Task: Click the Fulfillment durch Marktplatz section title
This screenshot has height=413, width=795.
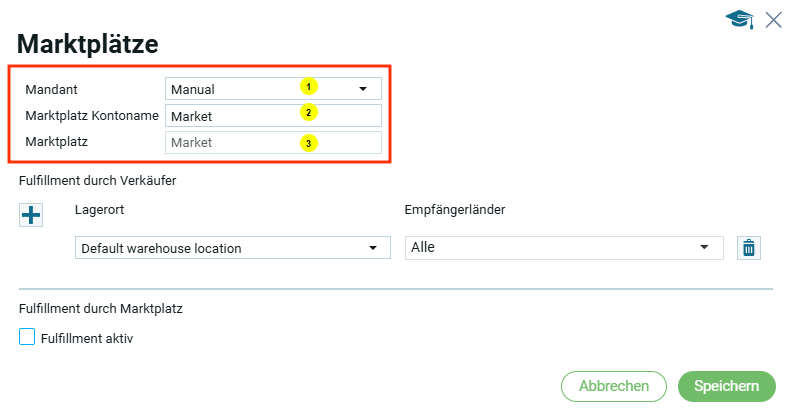Action: pyautogui.click(x=100, y=308)
